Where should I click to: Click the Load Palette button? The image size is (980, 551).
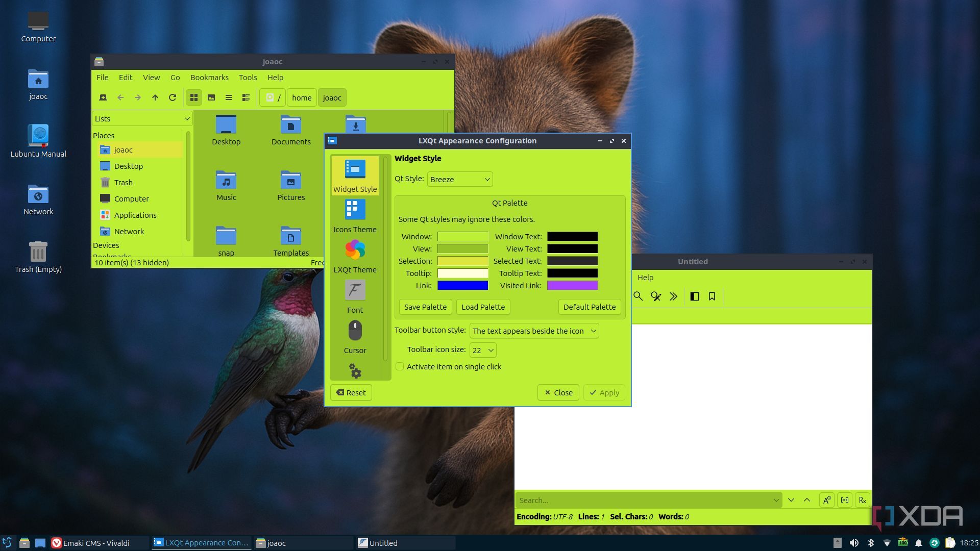point(483,307)
